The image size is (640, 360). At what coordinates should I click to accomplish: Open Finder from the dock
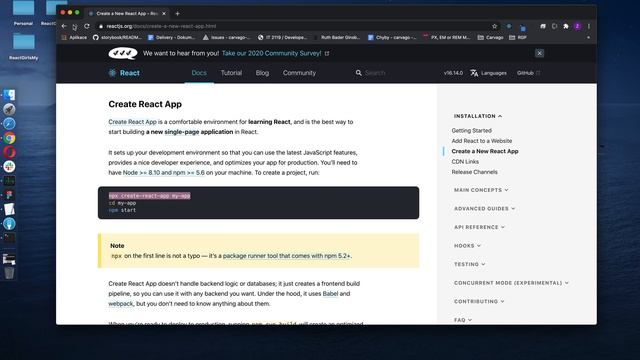pos(9,95)
